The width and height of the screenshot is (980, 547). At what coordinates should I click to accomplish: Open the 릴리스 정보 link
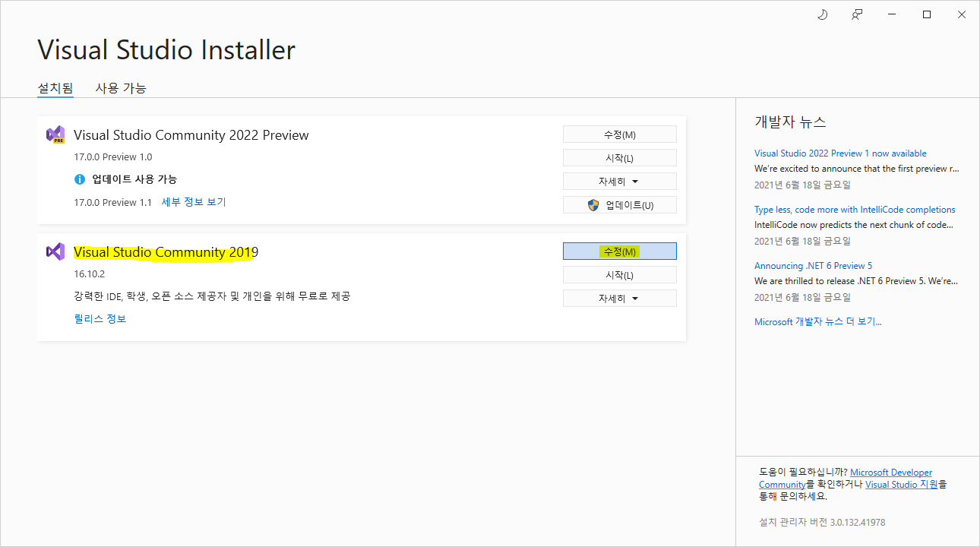(100, 319)
